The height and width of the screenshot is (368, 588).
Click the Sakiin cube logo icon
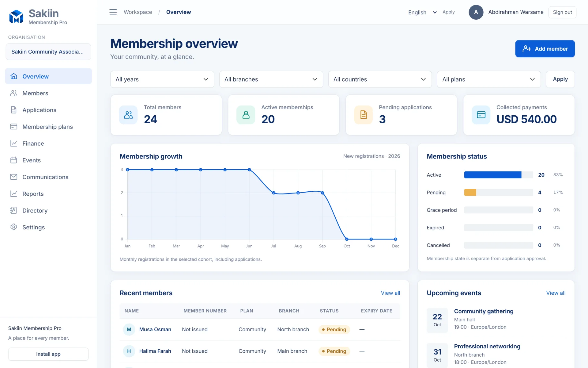16,17
